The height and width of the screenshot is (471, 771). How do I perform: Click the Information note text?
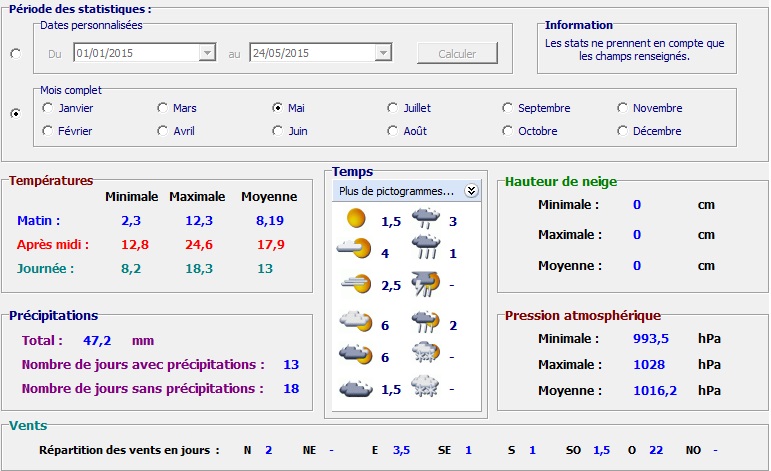(634, 50)
